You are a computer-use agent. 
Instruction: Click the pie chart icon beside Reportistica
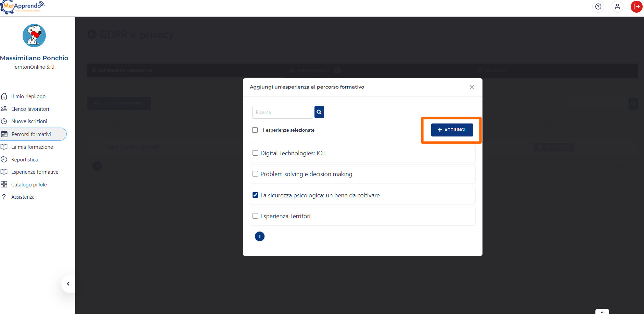point(4,159)
